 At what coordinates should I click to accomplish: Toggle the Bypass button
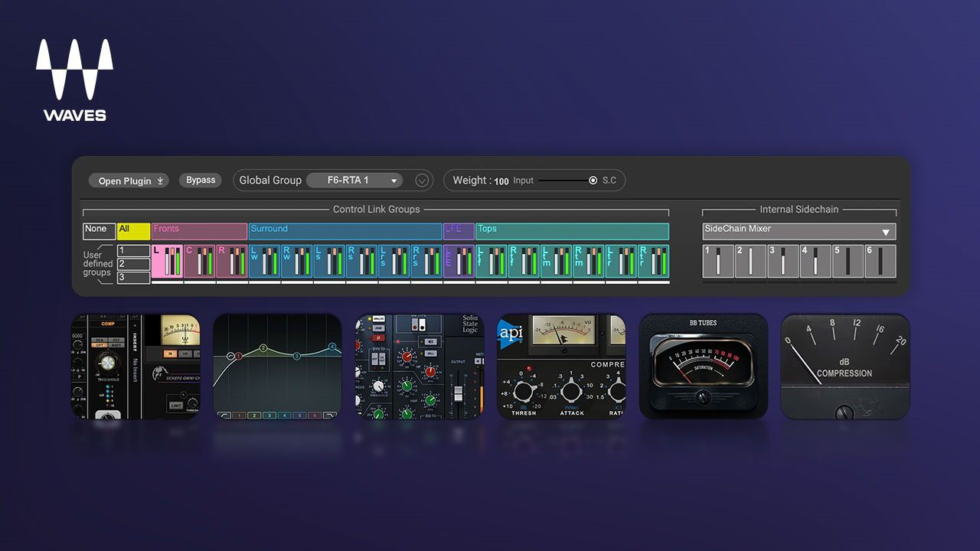[x=201, y=181]
